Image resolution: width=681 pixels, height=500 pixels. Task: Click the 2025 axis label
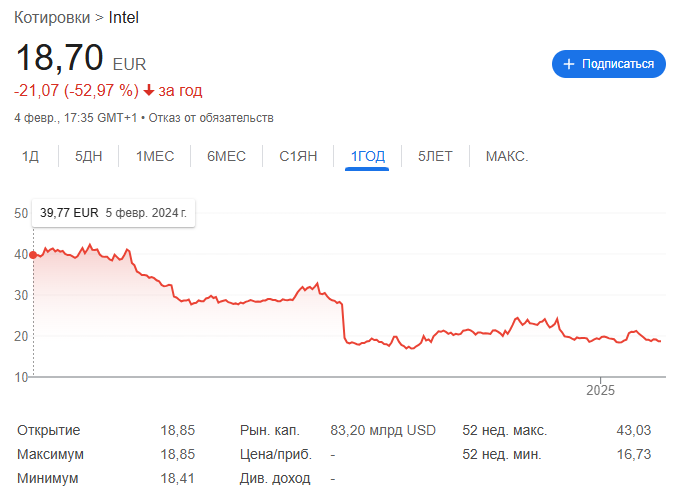click(600, 390)
